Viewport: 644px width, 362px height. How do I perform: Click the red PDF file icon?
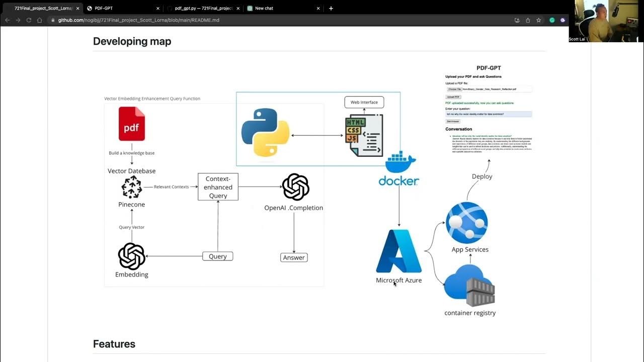click(x=132, y=124)
